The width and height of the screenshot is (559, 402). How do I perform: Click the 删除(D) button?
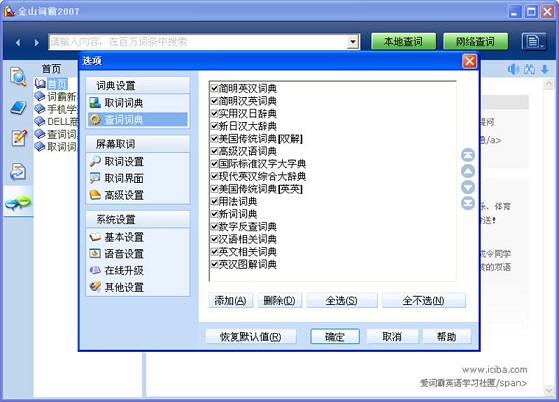(x=280, y=300)
